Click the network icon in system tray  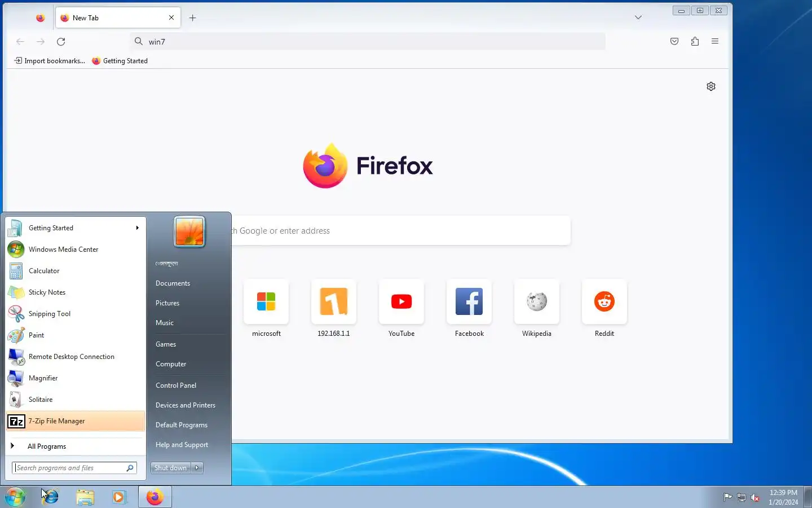pos(742,497)
